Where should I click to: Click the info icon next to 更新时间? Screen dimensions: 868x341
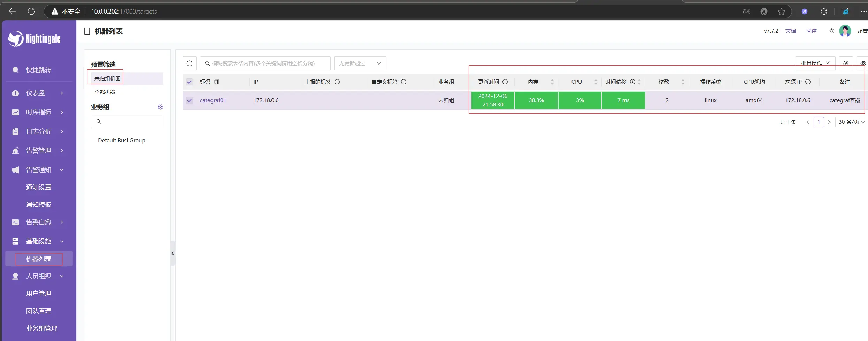pos(505,82)
